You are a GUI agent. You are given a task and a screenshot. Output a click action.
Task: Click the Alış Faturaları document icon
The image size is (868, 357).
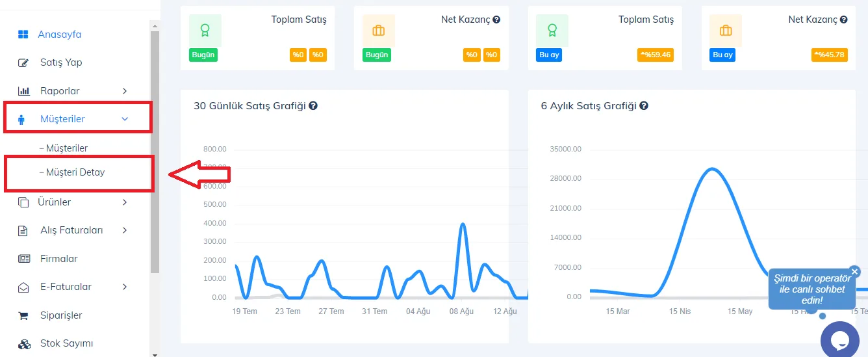click(23, 230)
